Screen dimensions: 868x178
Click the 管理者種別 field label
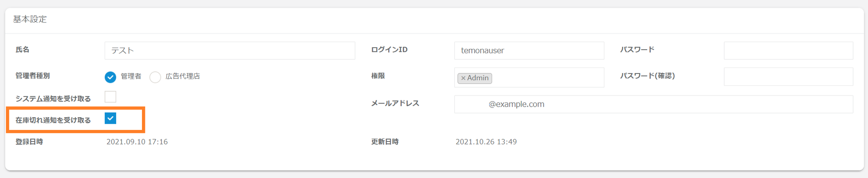(33, 76)
